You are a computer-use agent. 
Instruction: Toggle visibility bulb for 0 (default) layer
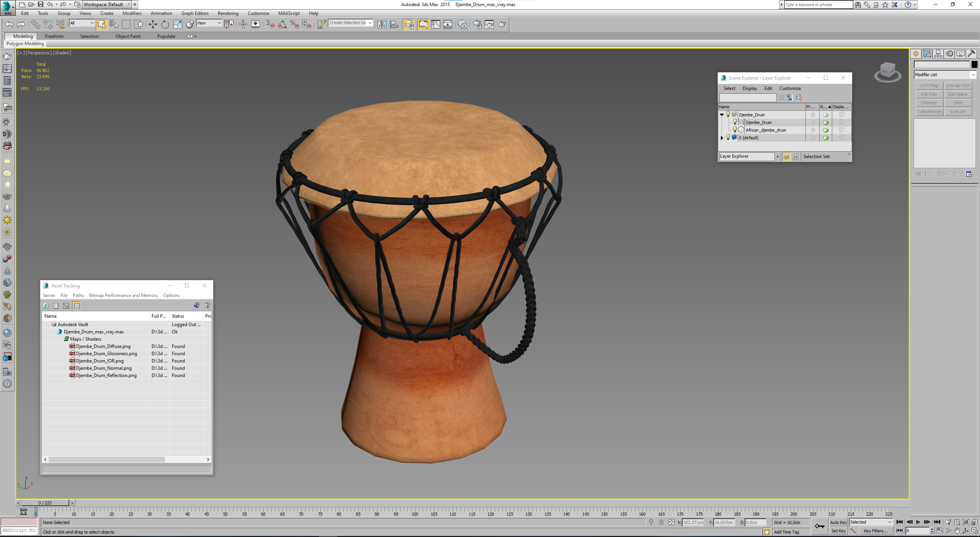tap(728, 137)
